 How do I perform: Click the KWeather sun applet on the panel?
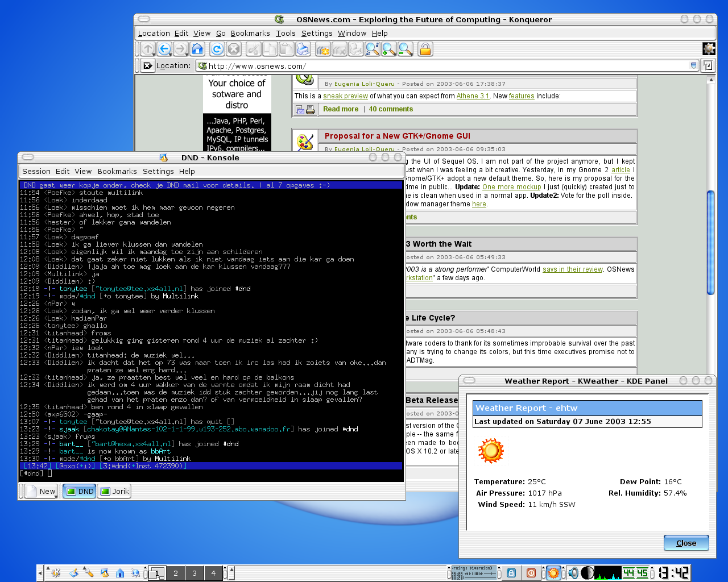(553, 573)
